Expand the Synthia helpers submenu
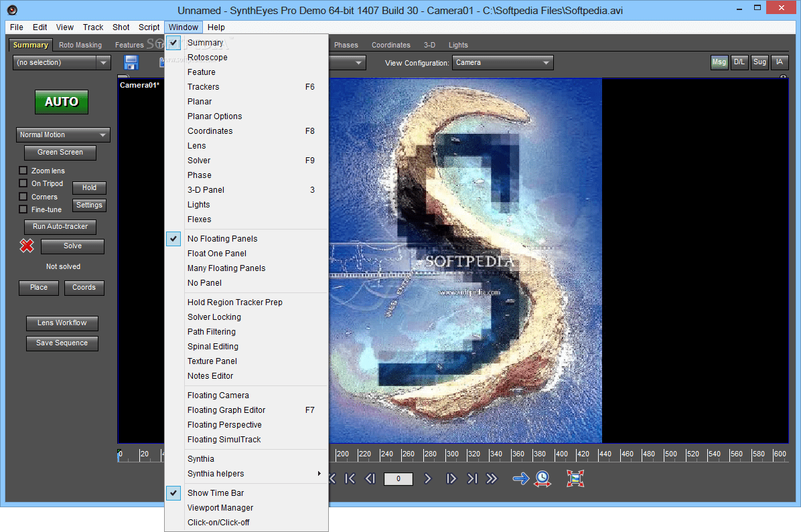Image resolution: width=801 pixels, height=532 pixels. click(x=217, y=474)
